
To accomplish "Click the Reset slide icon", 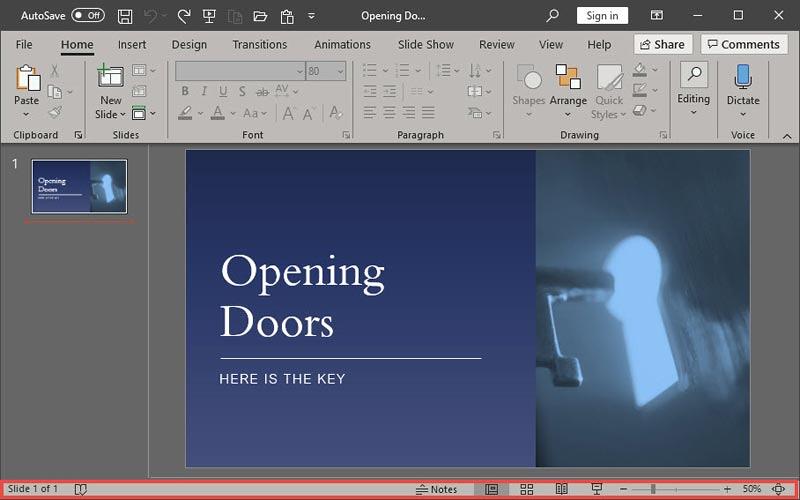I will [x=139, y=91].
